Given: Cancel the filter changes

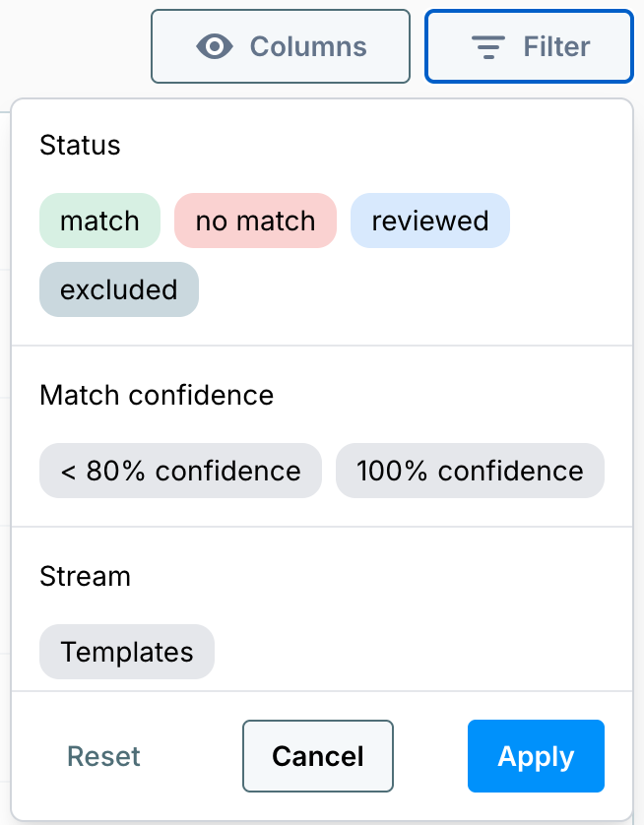Looking at the screenshot, I should click(x=317, y=756).
